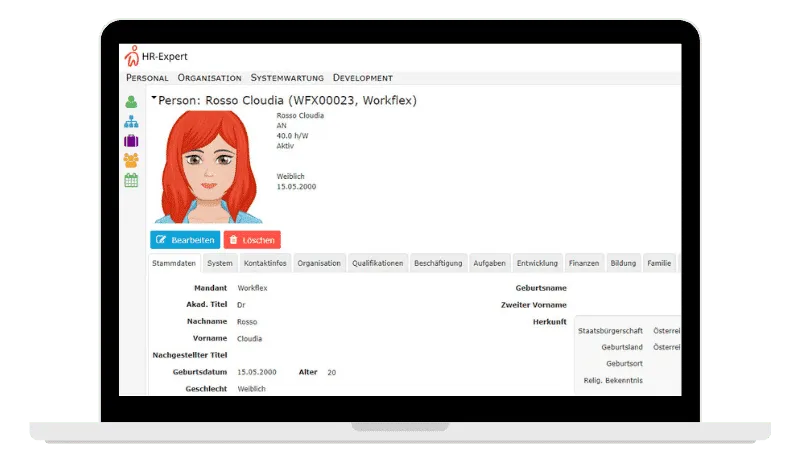The image size is (800, 461).
Task: Select the purple briefcase sidebar icon
Action: click(x=131, y=141)
